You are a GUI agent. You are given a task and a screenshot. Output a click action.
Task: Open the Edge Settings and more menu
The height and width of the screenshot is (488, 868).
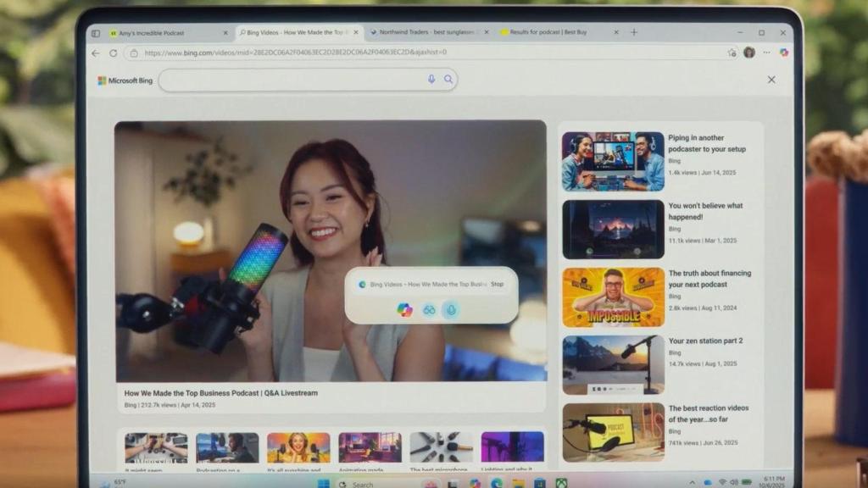767,53
